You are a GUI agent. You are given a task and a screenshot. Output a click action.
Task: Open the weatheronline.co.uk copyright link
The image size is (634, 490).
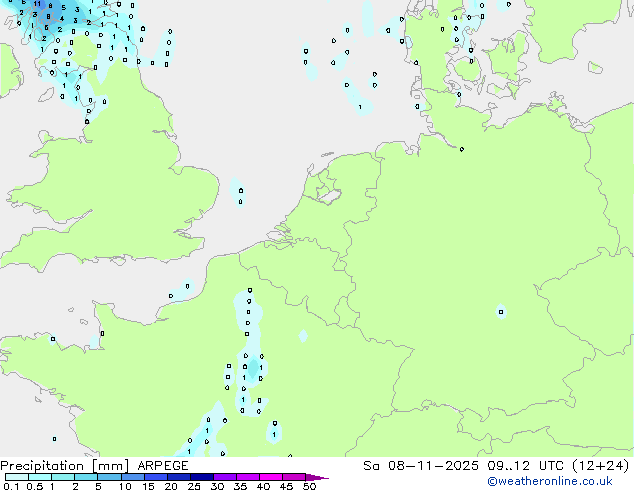pos(550,481)
